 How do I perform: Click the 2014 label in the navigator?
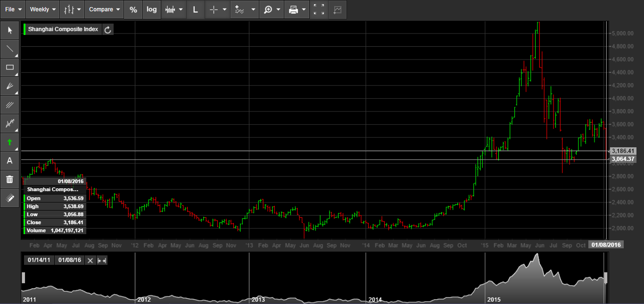(375, 300)
